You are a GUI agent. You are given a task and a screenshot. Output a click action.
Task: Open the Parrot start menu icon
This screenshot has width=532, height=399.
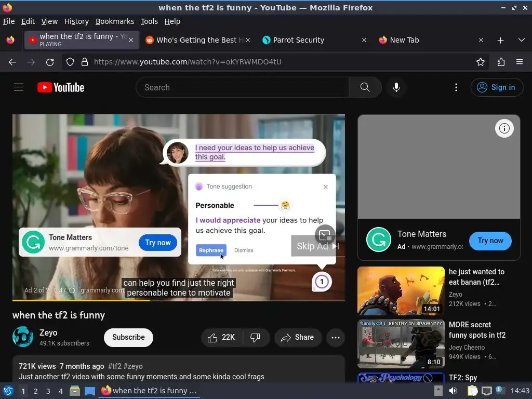pyautogui.click(x=8, y=391)
